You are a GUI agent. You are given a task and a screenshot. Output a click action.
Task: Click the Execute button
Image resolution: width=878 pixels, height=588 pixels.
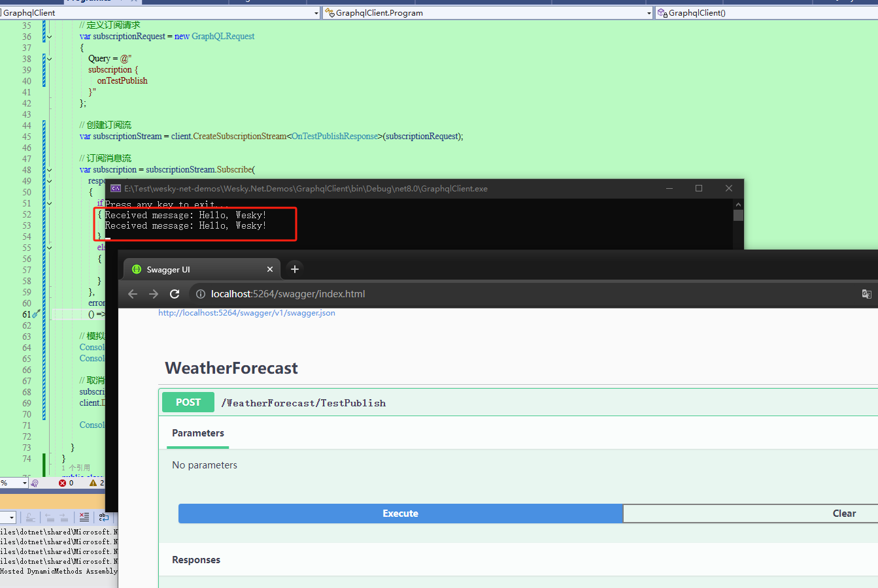[400, 514]
